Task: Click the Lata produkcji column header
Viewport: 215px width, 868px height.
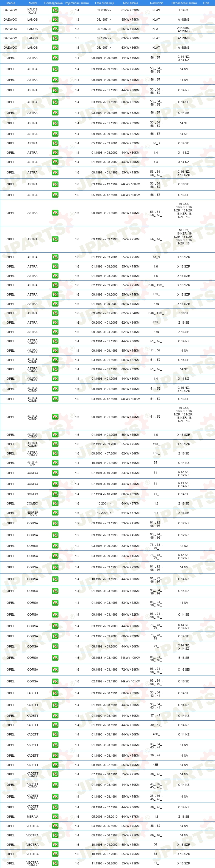Action: pos(104,3)
